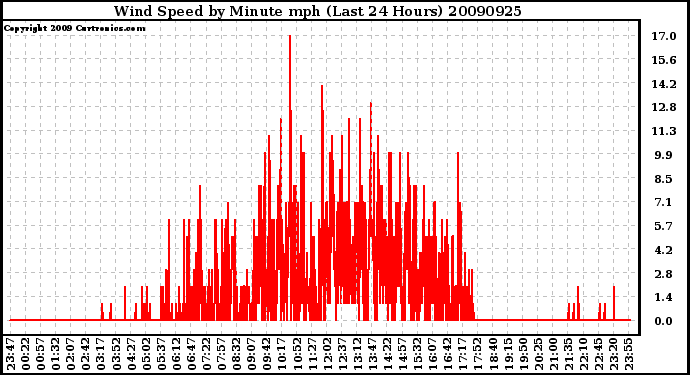
Task: Click the 17:17 time label
Action: (x=462, y=354)
